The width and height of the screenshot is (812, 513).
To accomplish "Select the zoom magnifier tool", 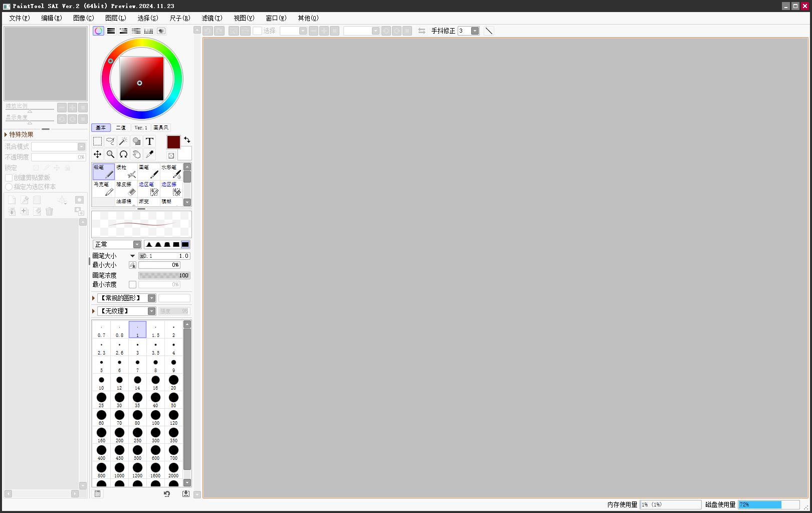I will click(x=110, y=154).
